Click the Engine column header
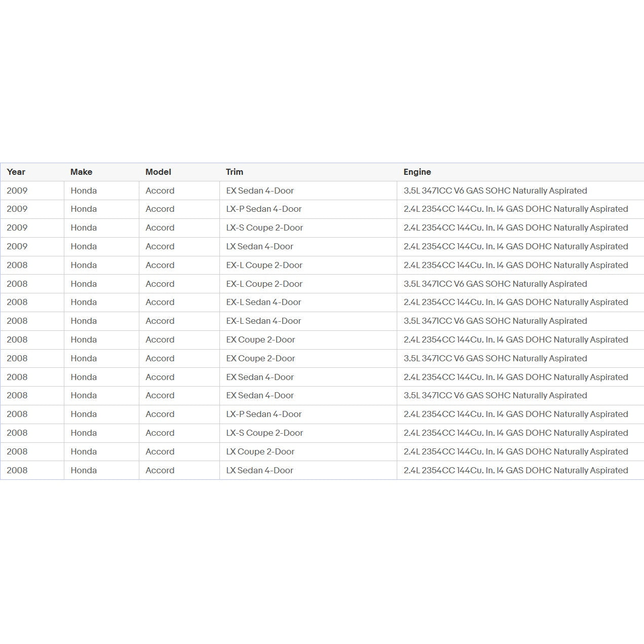 [417, 172]
